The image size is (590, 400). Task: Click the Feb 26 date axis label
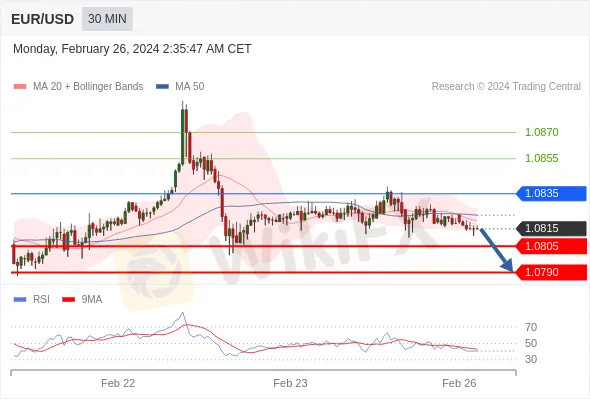coord(459,383)
